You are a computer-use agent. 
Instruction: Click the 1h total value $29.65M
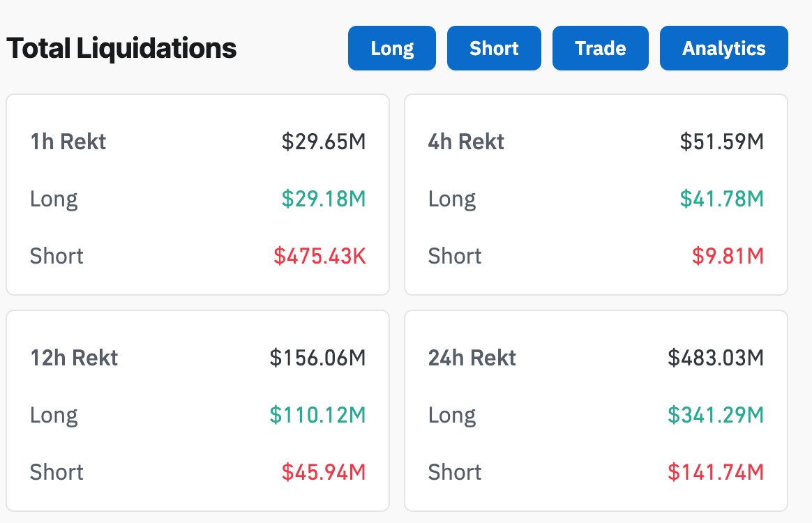(x=324, y=142)
